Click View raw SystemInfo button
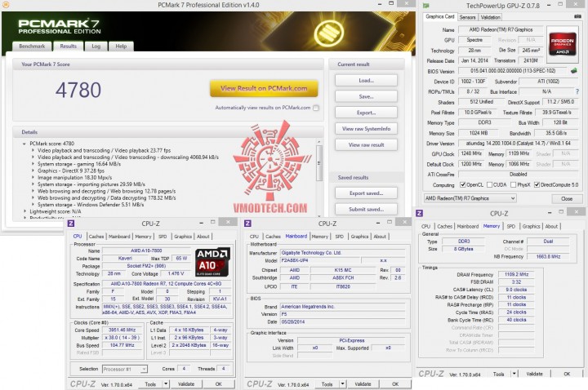 click(366, 128)
